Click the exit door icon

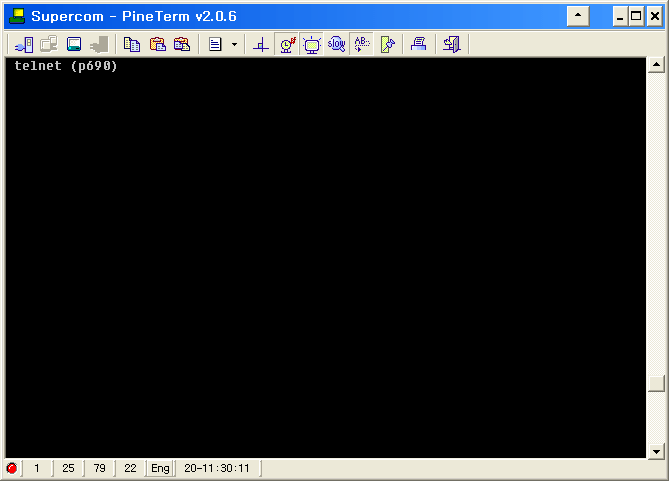click(x=451, y=44)
